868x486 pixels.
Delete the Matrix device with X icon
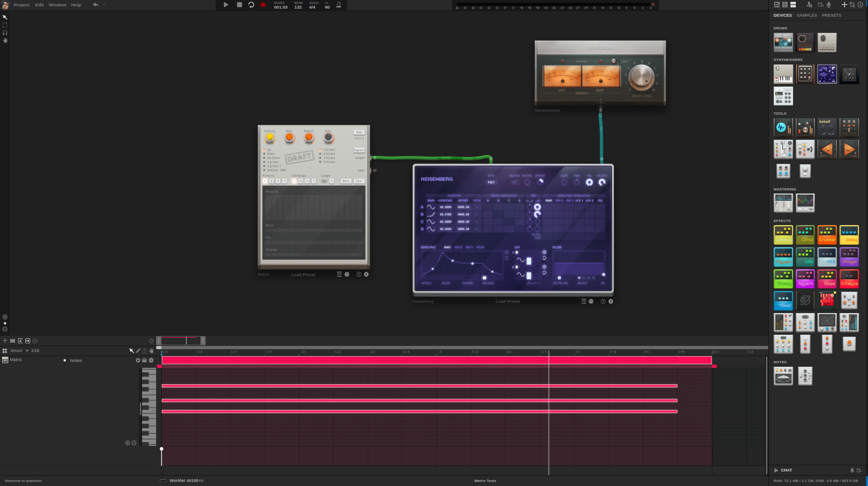pos(366,274)
